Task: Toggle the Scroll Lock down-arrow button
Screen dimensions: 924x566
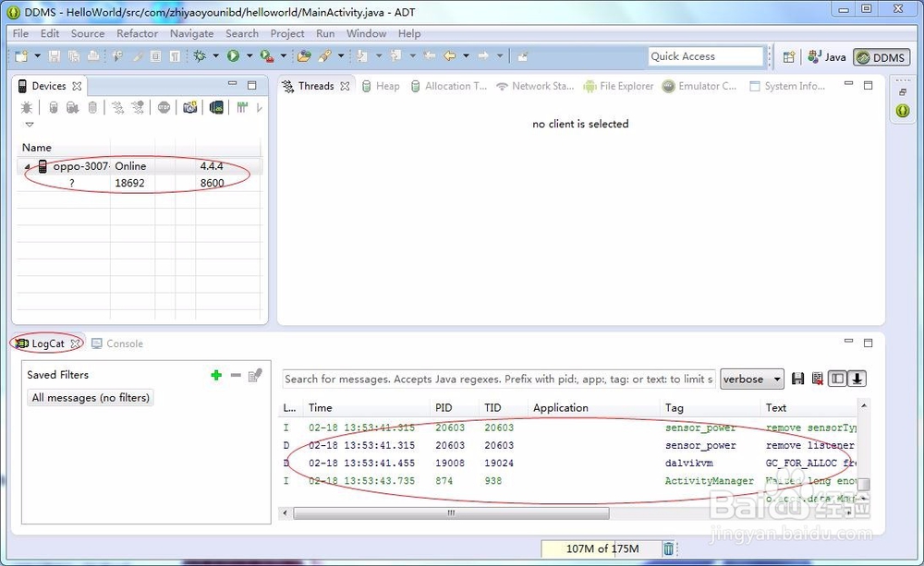Action: tap(857, 379)
